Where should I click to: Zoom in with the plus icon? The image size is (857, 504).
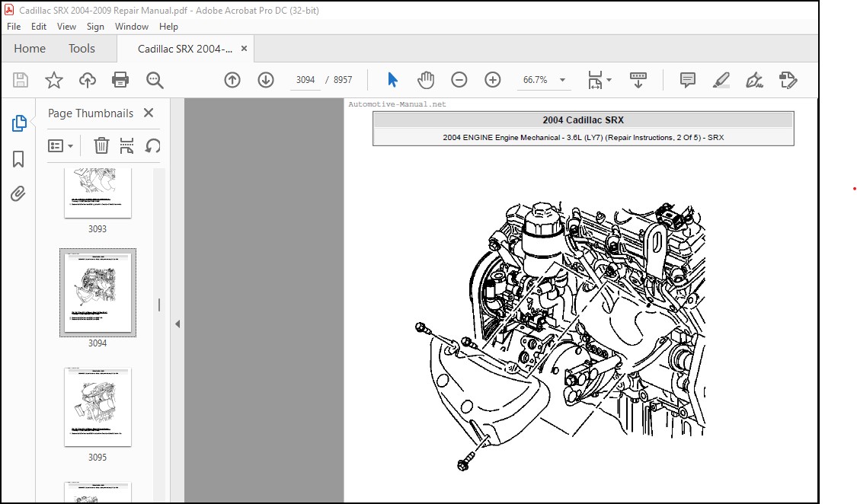492,80
